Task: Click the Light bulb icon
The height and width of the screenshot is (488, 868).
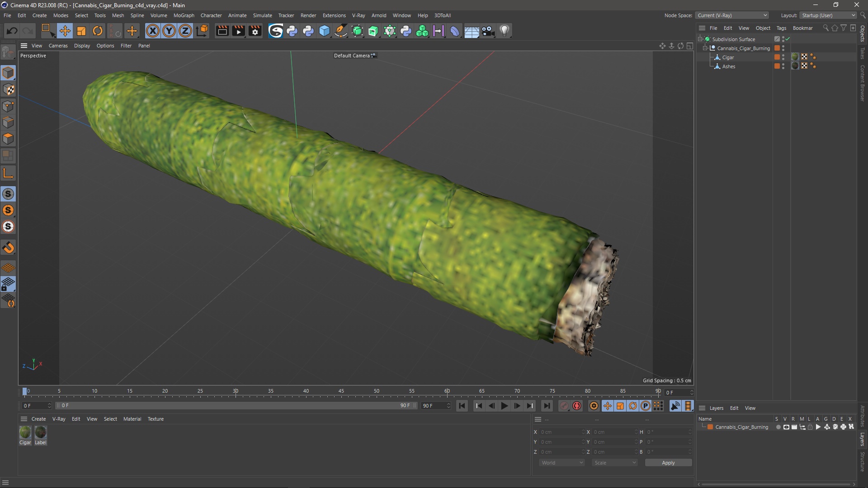Action: click(x=505, y=31)
